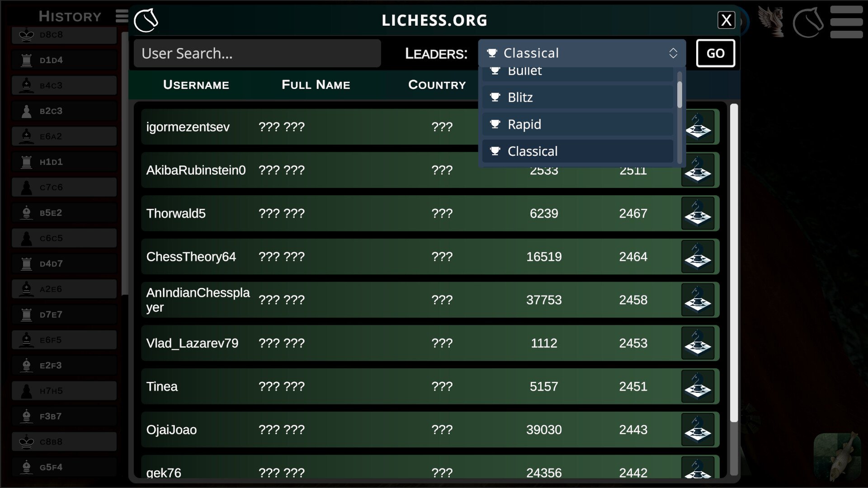Open chess board icon for Tinea
868x488 pixels.
coord(698,387)
